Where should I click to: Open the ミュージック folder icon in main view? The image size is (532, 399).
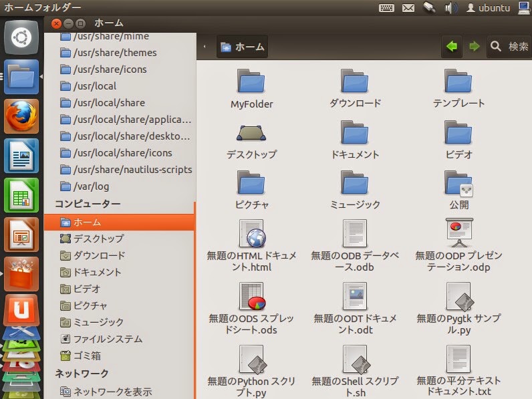pos(354,182)
